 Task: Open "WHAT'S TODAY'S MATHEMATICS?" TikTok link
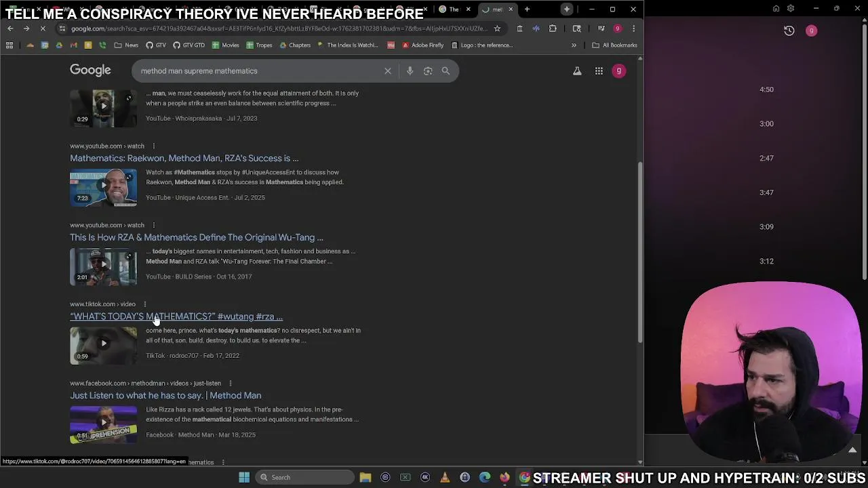click(176, 317)
